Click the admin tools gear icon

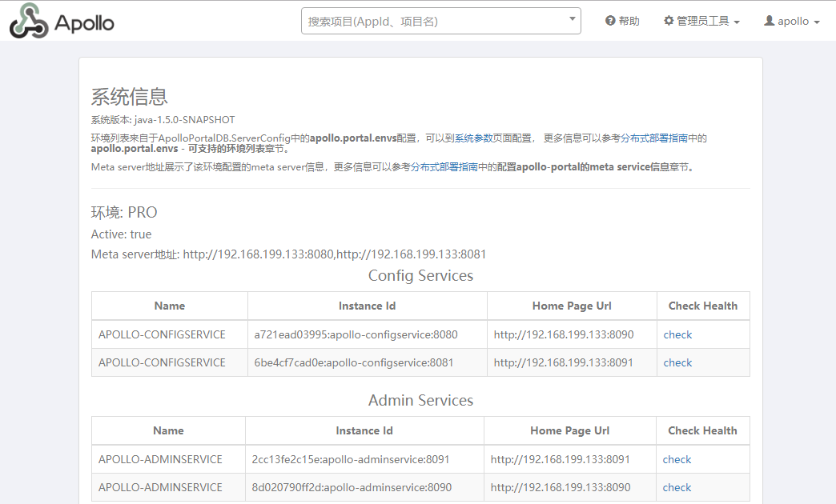[669, 21]
